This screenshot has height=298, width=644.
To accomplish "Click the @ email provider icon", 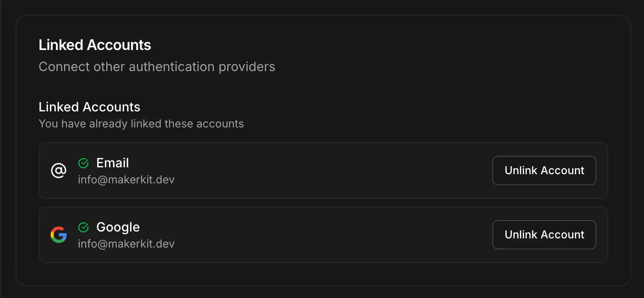I will [59, 171].
